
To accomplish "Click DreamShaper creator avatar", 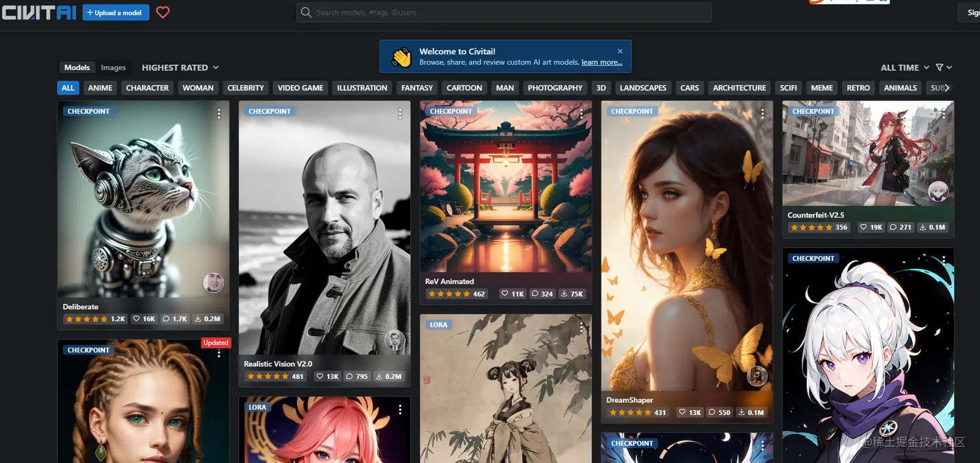I will point(757,376).
